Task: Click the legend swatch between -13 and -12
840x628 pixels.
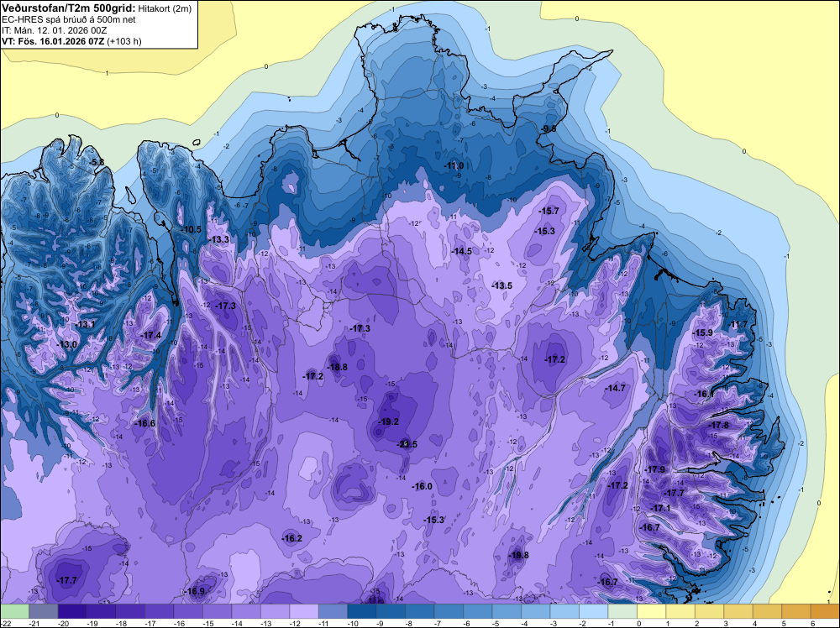Action: point(275,611)
